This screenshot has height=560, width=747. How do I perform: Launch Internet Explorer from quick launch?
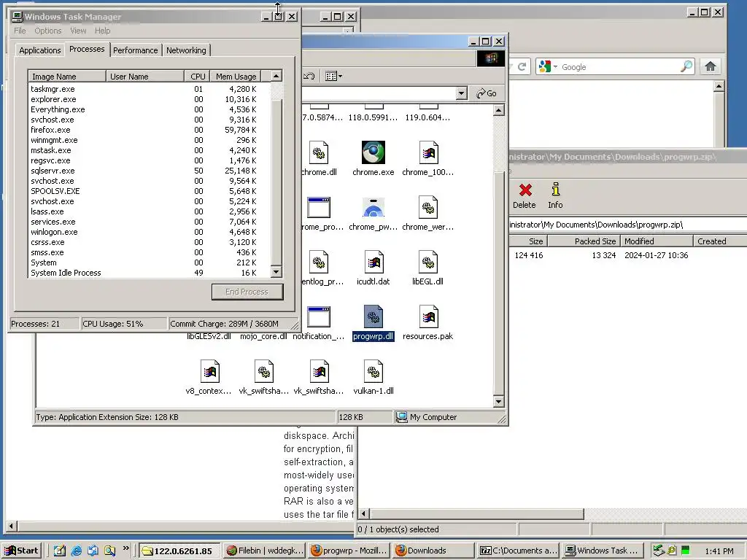[x=76, y=551]
